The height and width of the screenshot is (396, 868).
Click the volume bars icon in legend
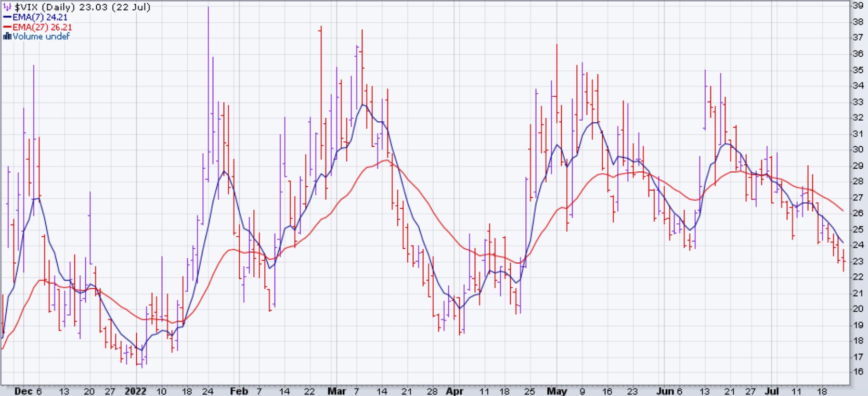(x=7, y=36)
